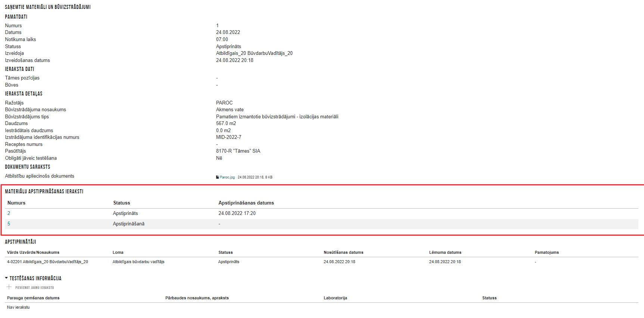The height and width of the screenshot is (318, 644).
Task: Open approval record number 5
Action: click(9, 224)
